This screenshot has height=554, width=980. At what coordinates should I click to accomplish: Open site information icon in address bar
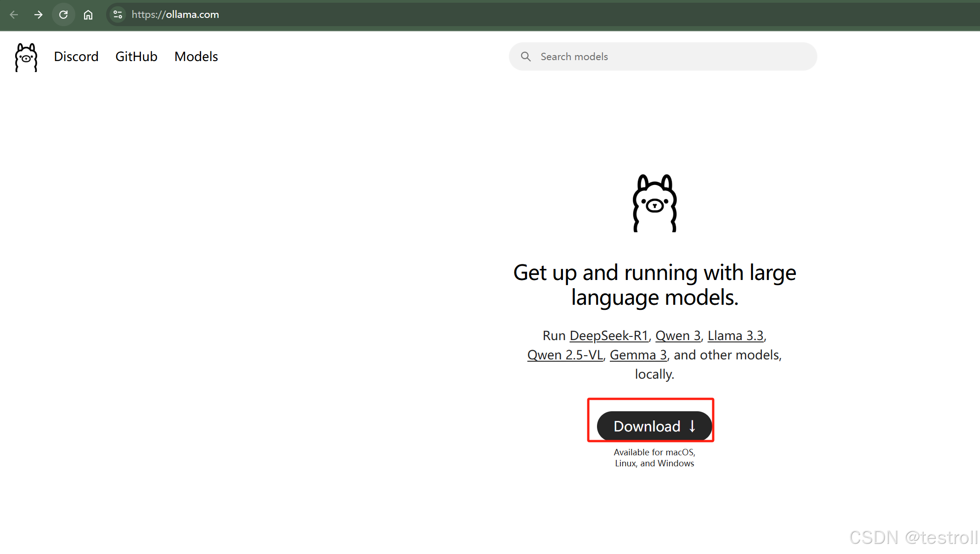click(118, 15)
